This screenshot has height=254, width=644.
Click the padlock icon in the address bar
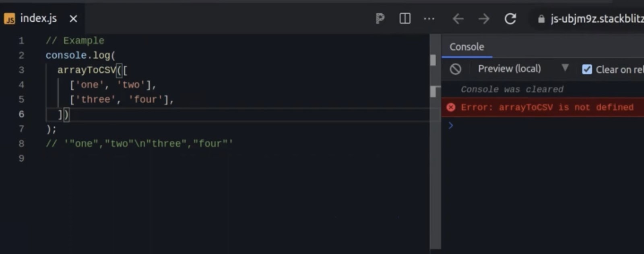(x=541, y=18)
